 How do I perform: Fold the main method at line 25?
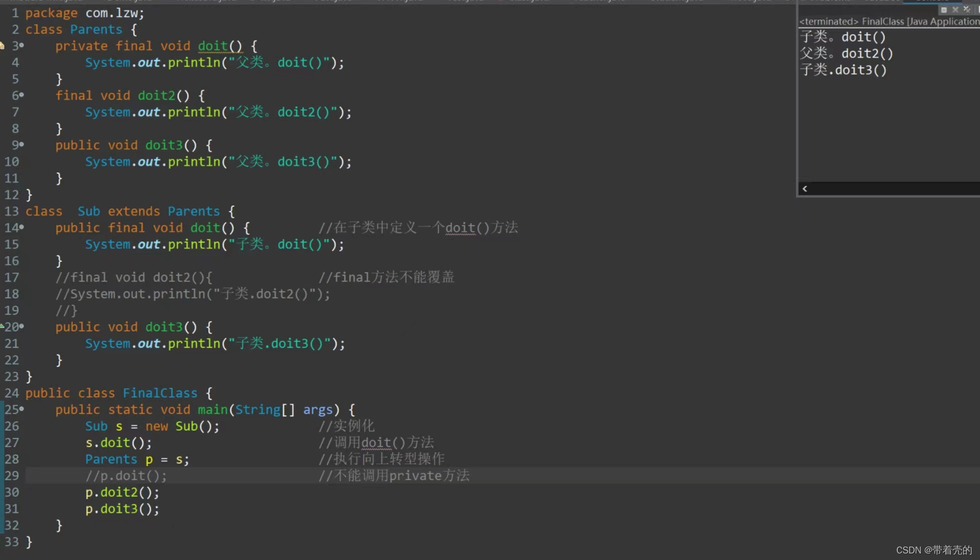coord(22,409)
